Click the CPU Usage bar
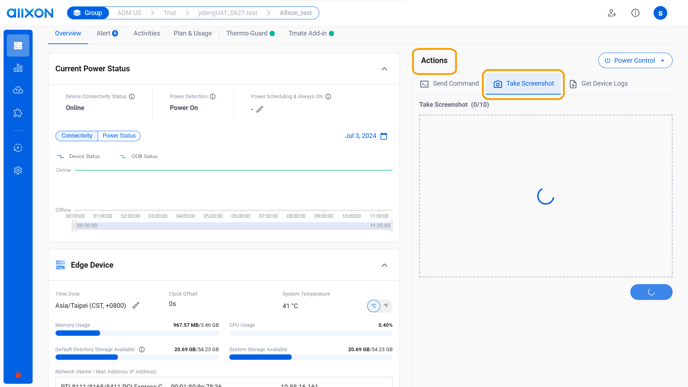Viewport: 688px width, 387px height. [311, 333]
